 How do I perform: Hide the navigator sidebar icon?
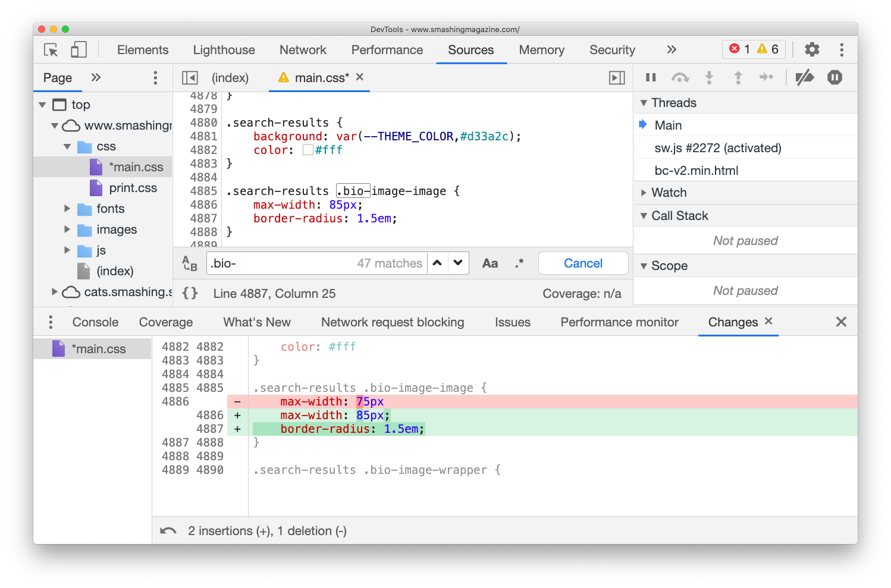tap(190, 78)
